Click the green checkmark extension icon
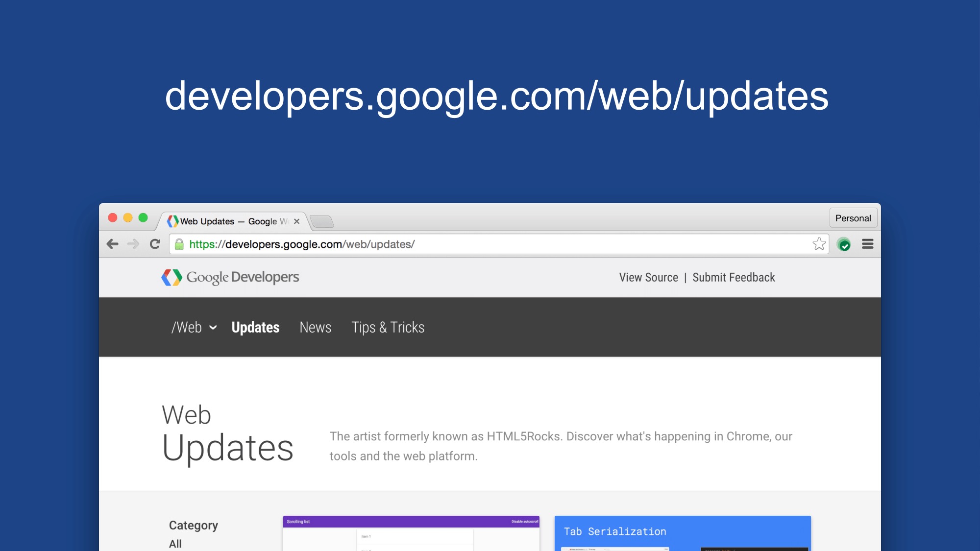 844,244
